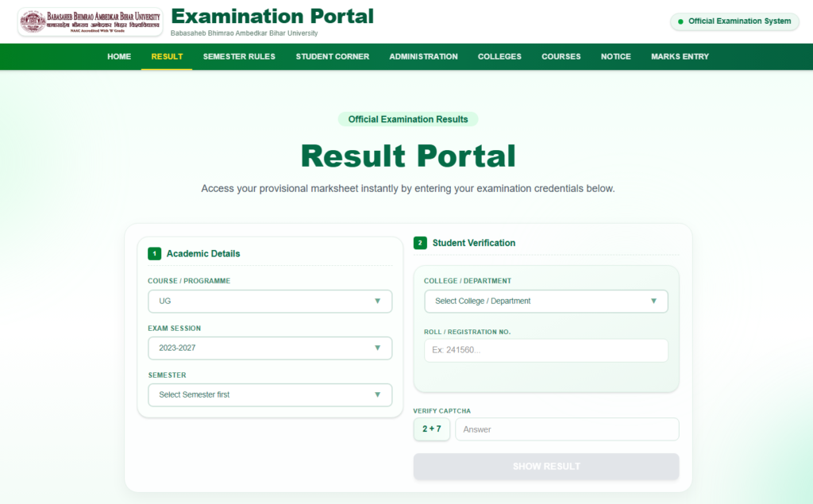Click the 2 + 7 captcha question box

tap(431, 429)
